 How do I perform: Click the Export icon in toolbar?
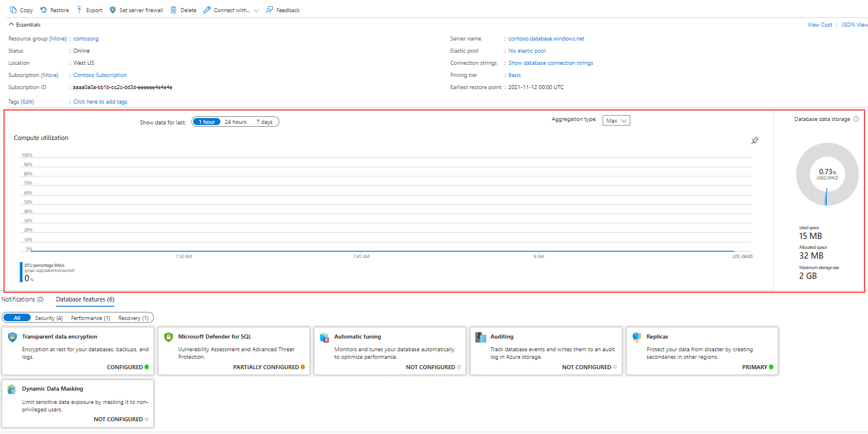[x=79, y=10]
